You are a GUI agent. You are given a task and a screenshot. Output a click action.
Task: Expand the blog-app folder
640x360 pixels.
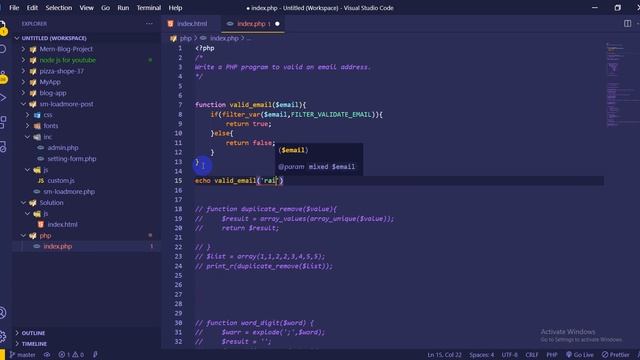(x=53, y=93)
